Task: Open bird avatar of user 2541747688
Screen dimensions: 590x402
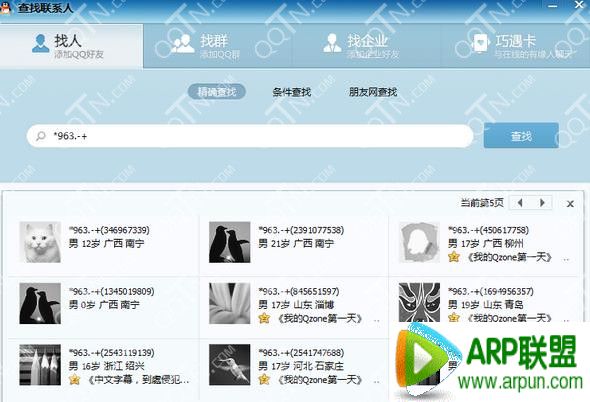Action: coord(230,365)
